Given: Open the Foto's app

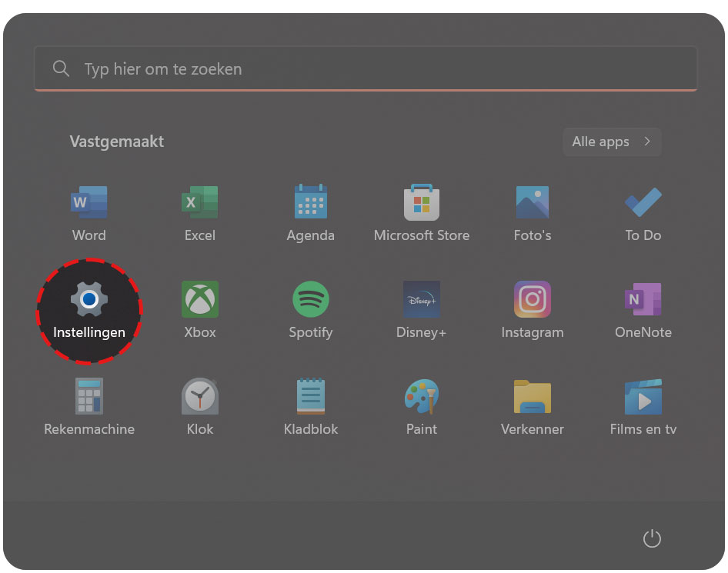Looking at the screenshot, I should click(x=533, y=203).
